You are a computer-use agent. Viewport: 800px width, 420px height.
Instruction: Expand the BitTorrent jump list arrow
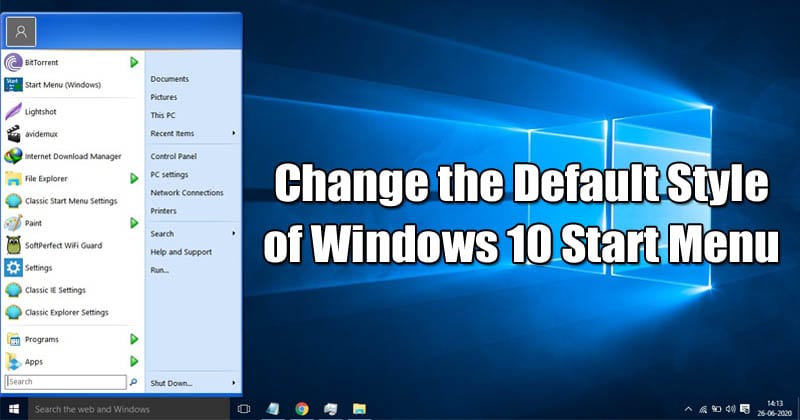coord(134,62)
